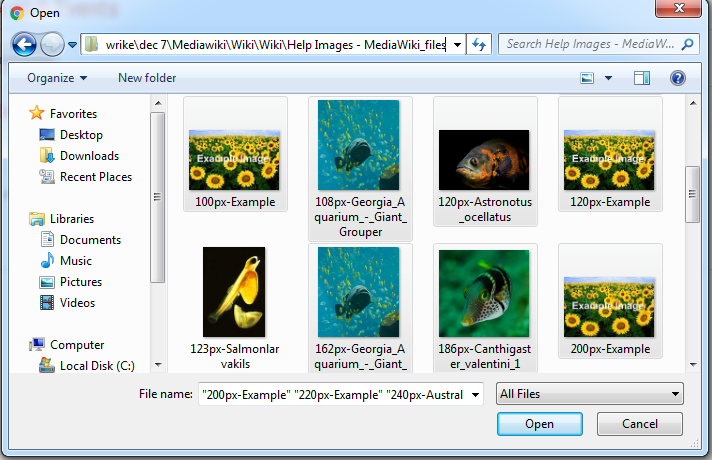
Task: Click the Music note icon
Action: 47,260
